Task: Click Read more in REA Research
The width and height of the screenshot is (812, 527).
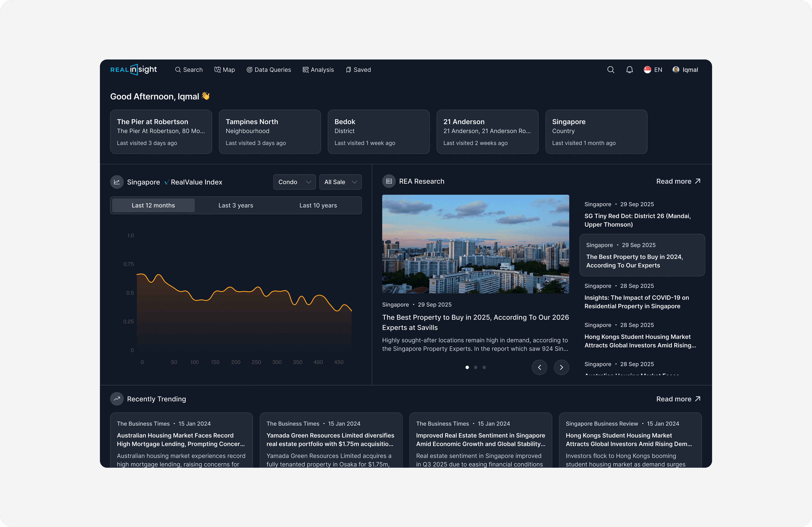Action: [x=678, y=181]
